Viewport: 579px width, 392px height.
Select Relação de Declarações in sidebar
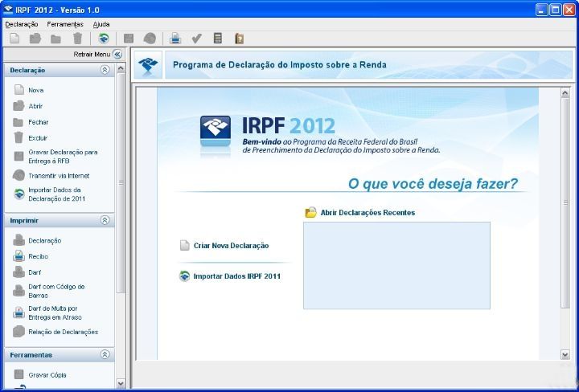point(55,332)
